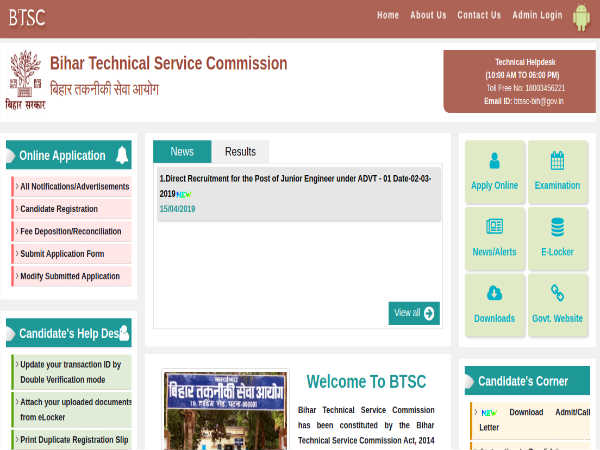Switch to the Results tab

240,152
